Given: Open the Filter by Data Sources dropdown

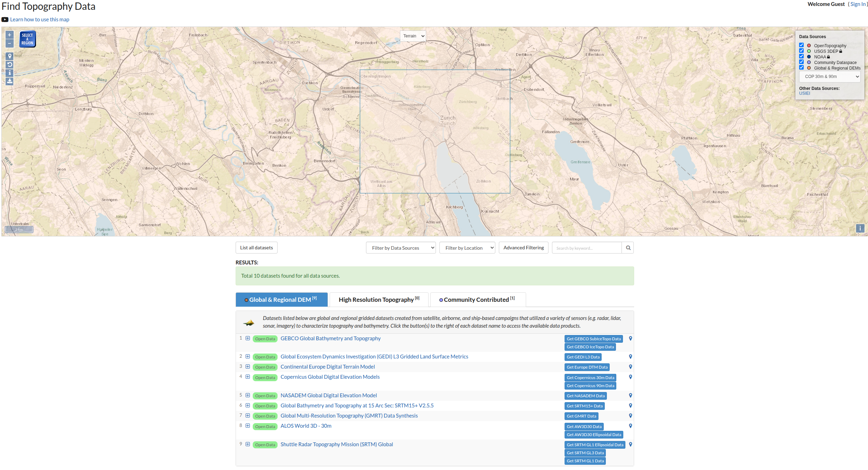Looking at the screenshot, I should coord(401,248).
